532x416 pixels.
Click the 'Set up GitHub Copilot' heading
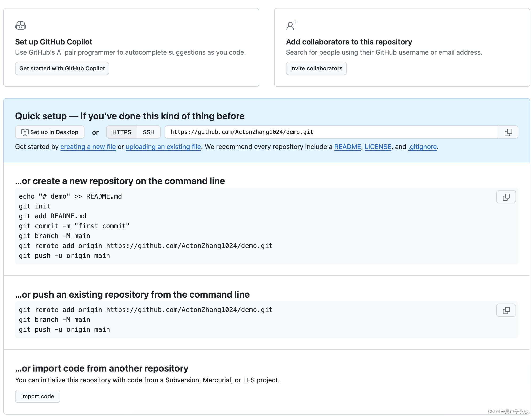(x=54, y=42)
